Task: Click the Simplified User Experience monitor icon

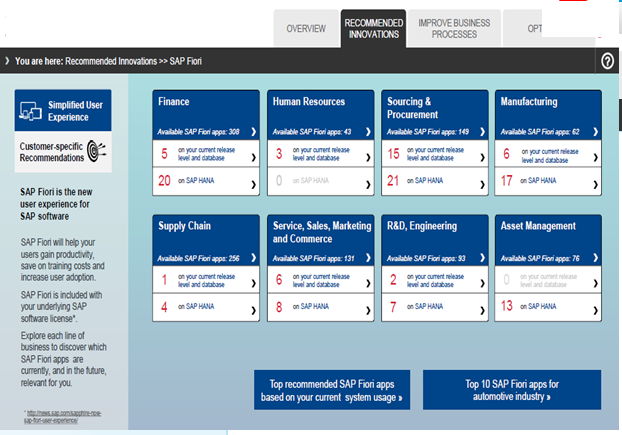Action: click(30, 110)
